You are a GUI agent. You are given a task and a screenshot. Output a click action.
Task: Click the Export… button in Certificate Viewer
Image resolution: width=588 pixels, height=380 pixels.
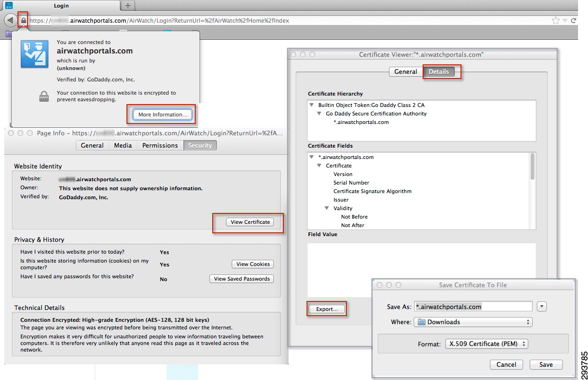(x=327, y=309)
